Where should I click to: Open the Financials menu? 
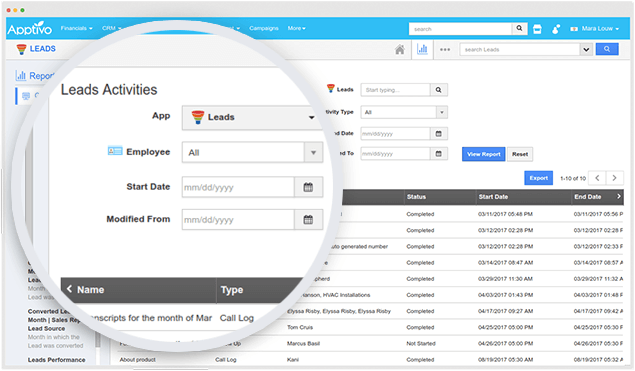pyautogui.click(x=77, y=28)
